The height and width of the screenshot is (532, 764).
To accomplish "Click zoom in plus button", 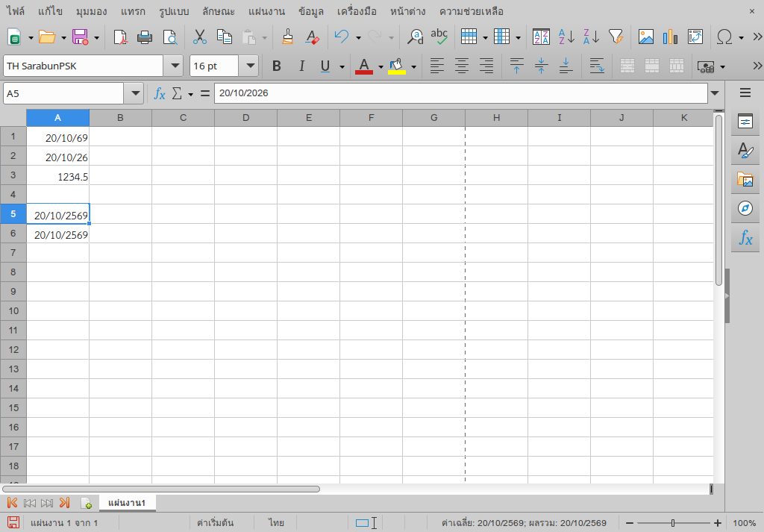I will pyautogui.click(x=717, y=523).
